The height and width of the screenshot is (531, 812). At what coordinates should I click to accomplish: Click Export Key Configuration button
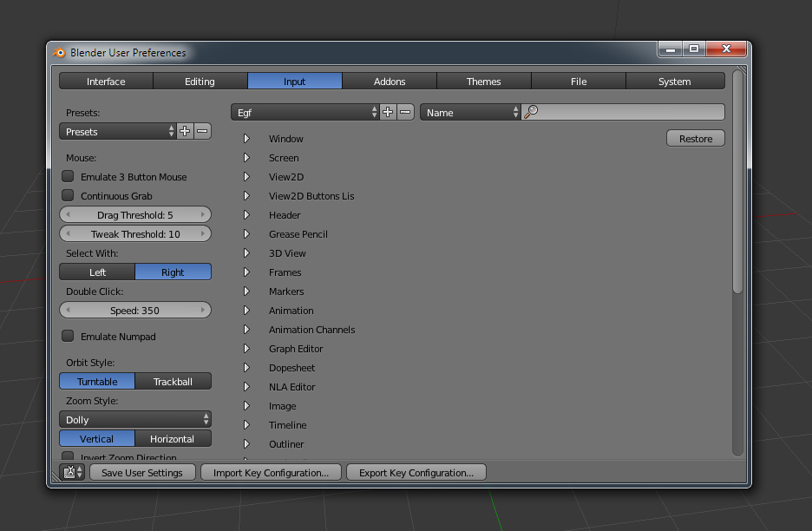[x=416, y=473]
